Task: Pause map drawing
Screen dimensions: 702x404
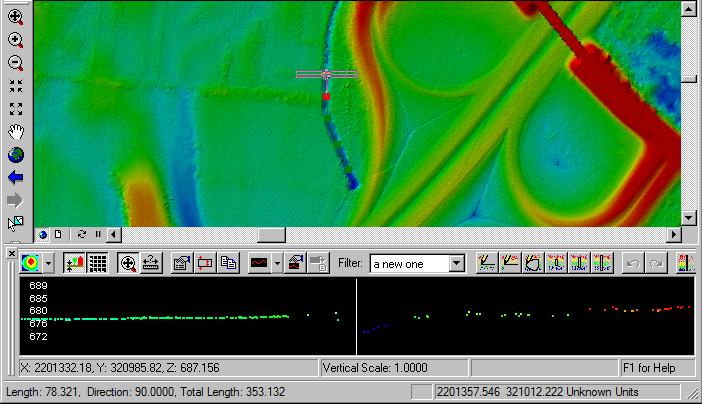Action: click(x=98, y=234)
